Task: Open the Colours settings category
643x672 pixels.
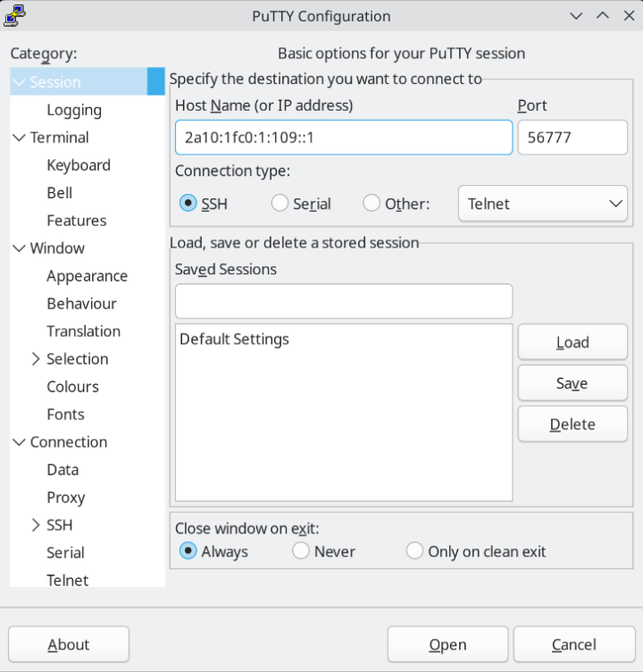Action: pos(73,387)
